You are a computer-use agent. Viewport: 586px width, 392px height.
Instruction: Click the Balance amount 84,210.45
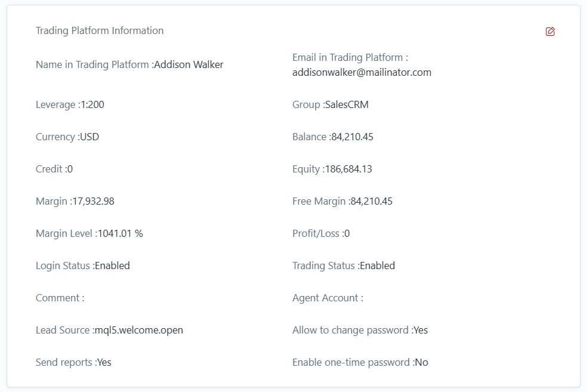click(352, 137)
